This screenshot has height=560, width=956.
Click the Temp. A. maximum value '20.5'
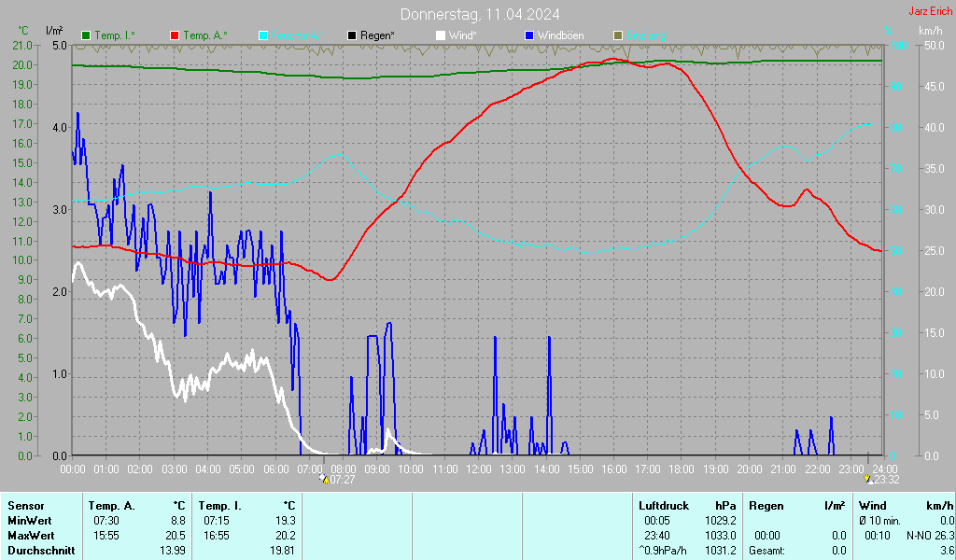tap(176, 536)
